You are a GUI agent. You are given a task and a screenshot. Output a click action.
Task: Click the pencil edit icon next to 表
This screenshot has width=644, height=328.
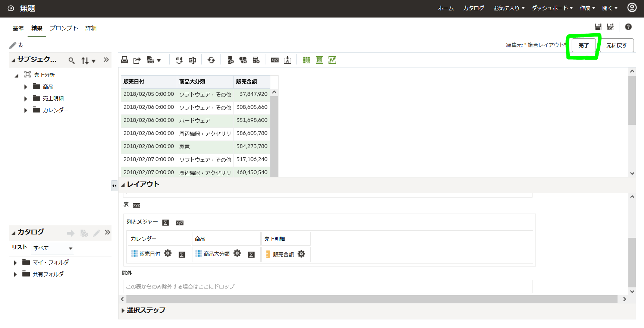[13, 45]
